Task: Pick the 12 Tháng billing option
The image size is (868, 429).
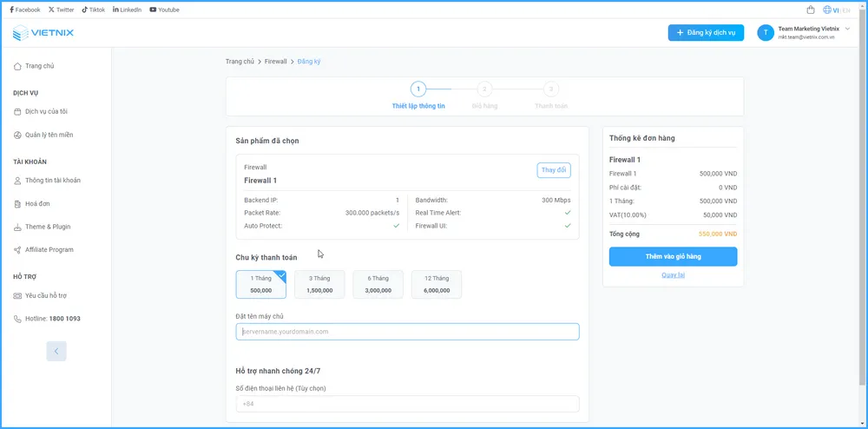Action: (436, 284)
